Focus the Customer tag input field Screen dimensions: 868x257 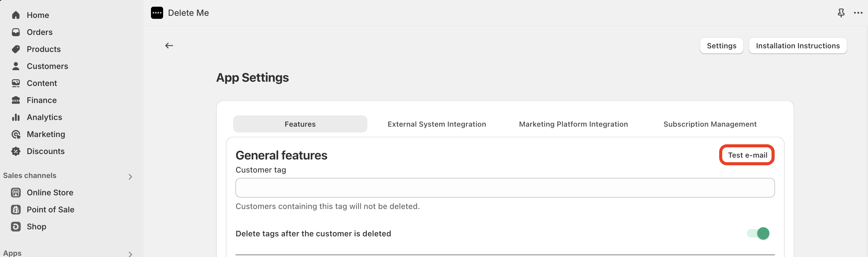tap(505, 188)
